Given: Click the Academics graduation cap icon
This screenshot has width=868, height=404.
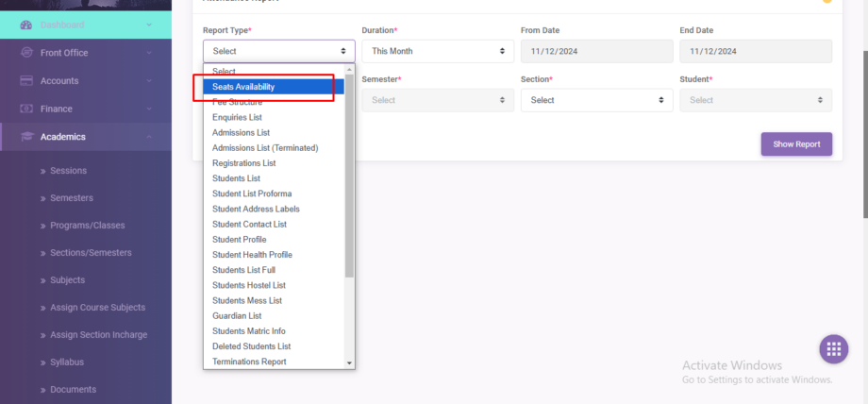Looking at the screenshot, I should tap(26, 137).
